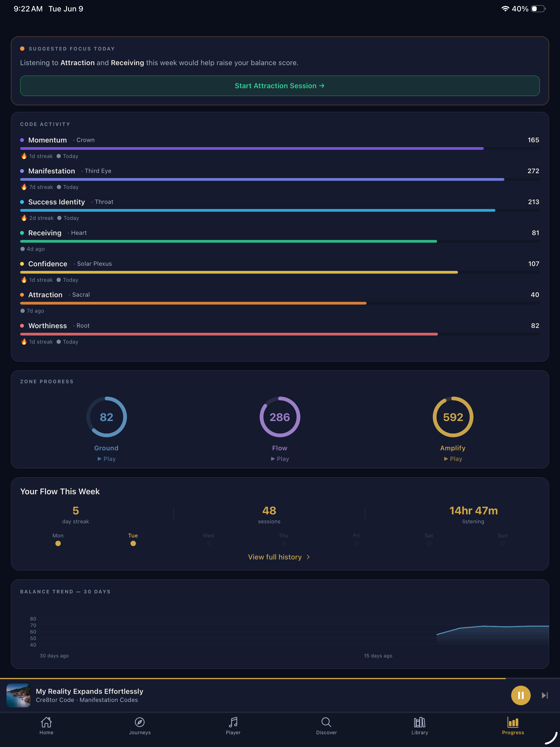Tap the 14hr 47m listening stat

[x=473, y=515]
